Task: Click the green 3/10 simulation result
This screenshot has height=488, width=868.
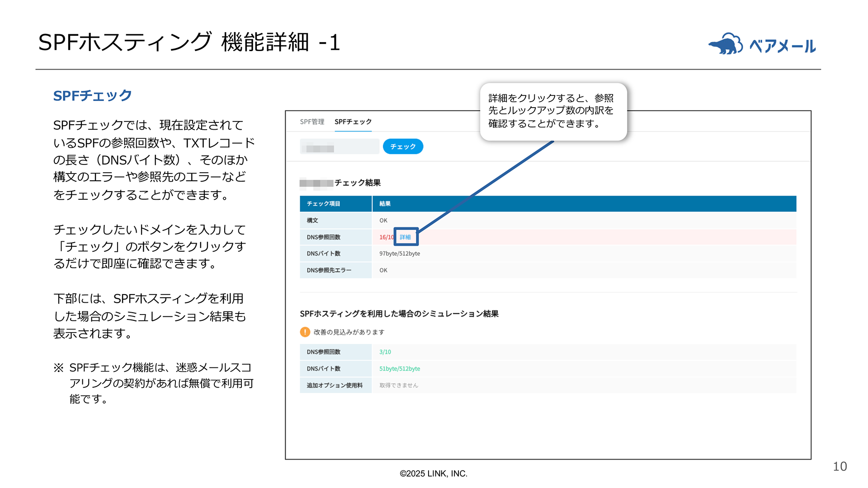Action: 386,352
